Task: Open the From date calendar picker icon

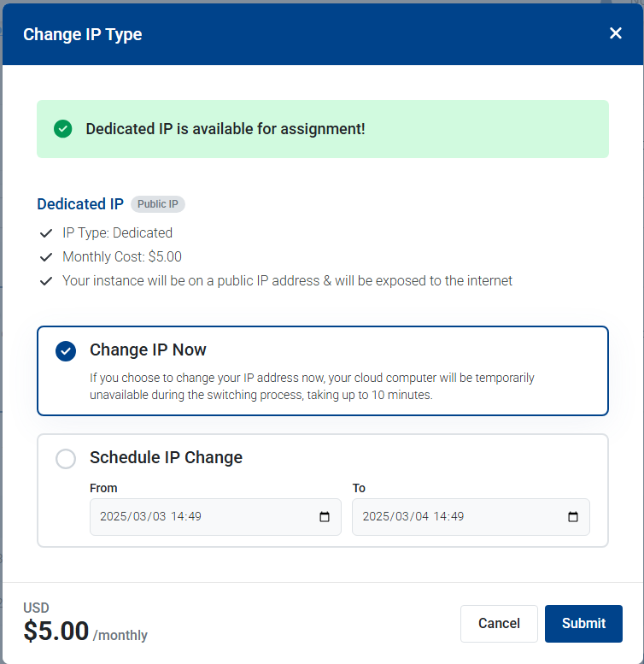Action: pos(324,517)
